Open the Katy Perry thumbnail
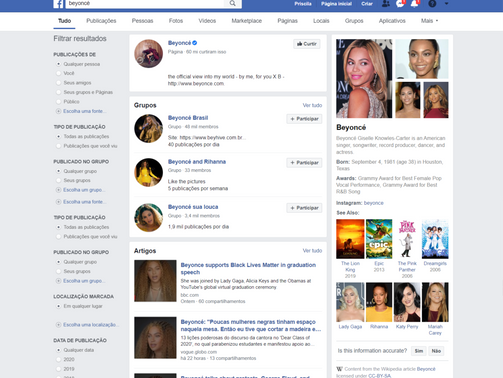Viewport: 503px width, 378px height. (x=407, y=302)
